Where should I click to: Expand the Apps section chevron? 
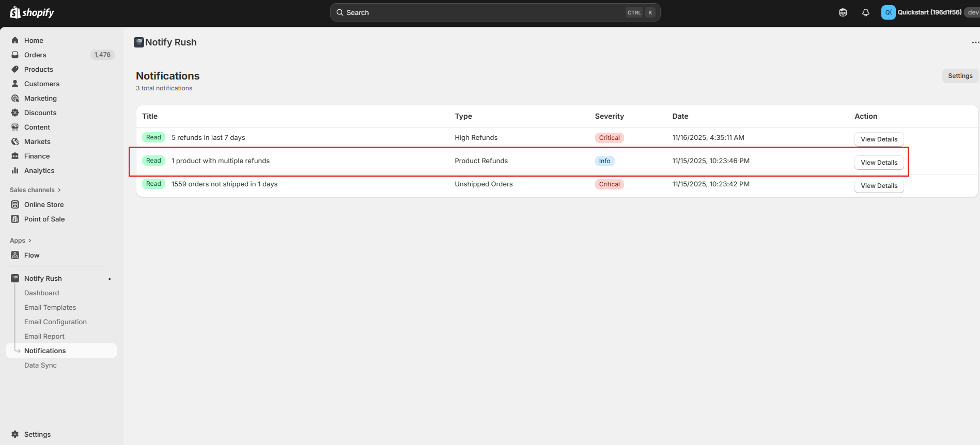[29, 241]
